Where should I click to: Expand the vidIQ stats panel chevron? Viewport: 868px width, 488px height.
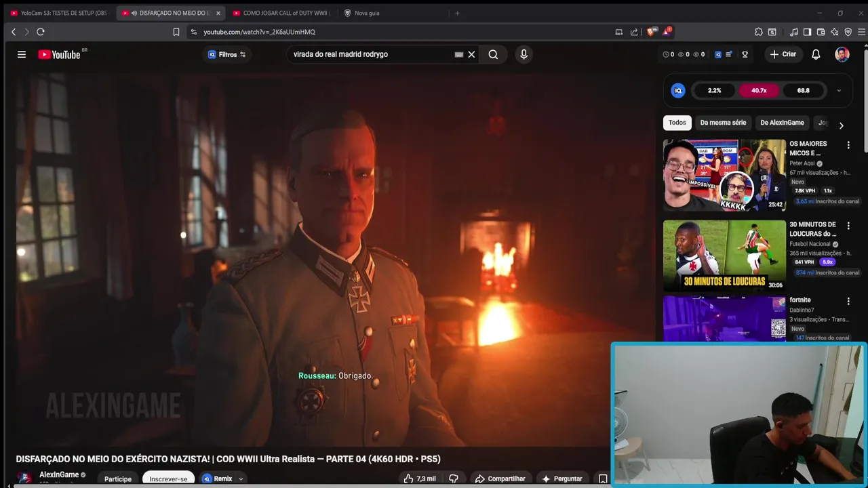(839, 90)
